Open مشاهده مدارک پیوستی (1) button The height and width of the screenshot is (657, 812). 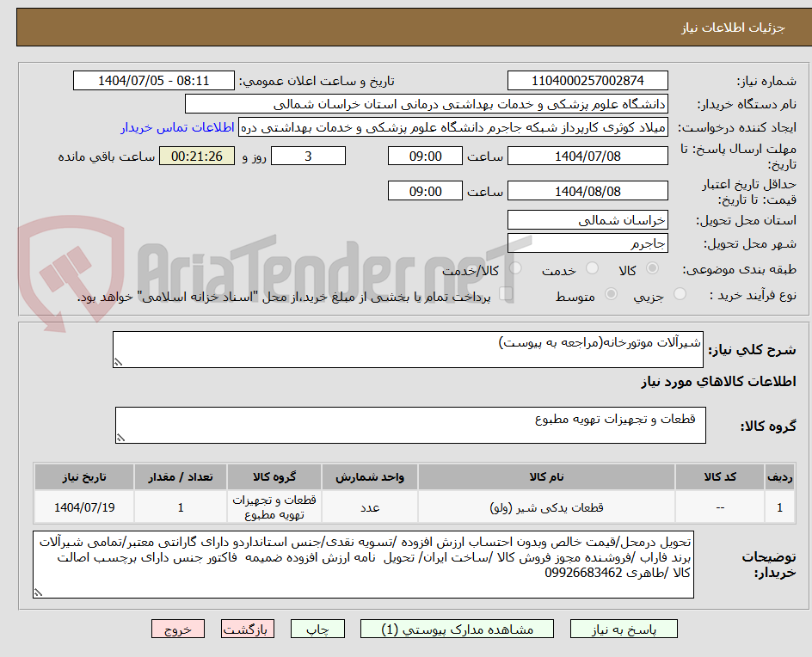[x=457, y=629]
